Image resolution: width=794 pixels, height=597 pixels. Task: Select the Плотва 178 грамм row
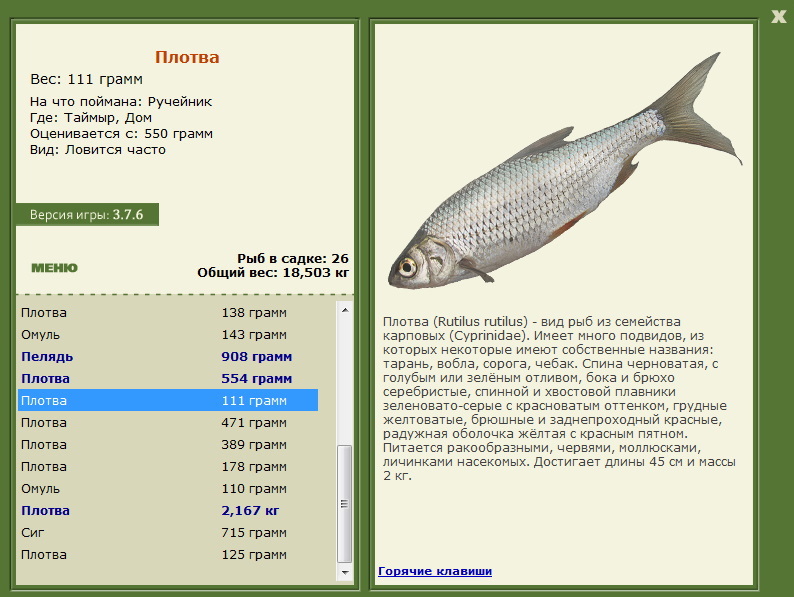168,466
